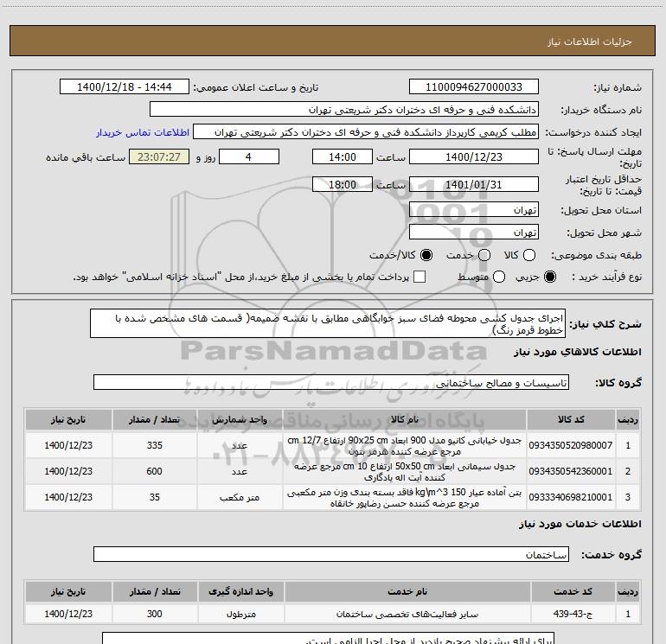666x644 pixels.
Task: Click the کد خدمت column header
Action: click(573, 591)
